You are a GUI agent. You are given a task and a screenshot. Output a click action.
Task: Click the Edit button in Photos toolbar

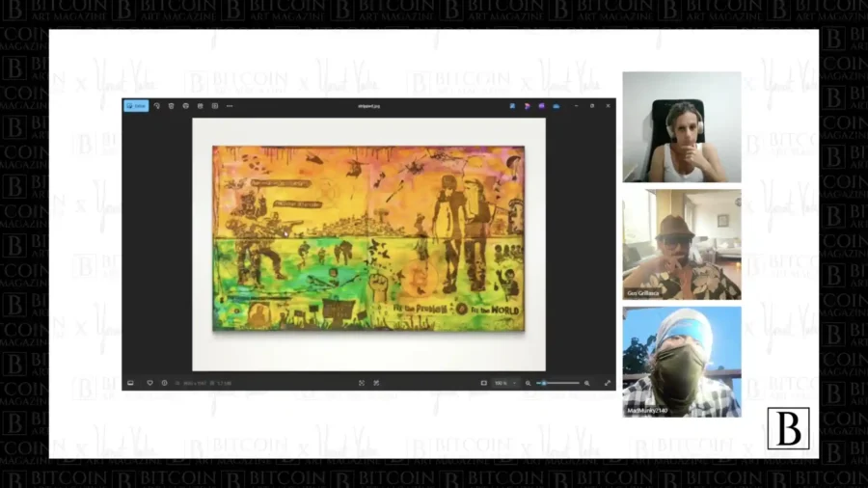(136, 106)
